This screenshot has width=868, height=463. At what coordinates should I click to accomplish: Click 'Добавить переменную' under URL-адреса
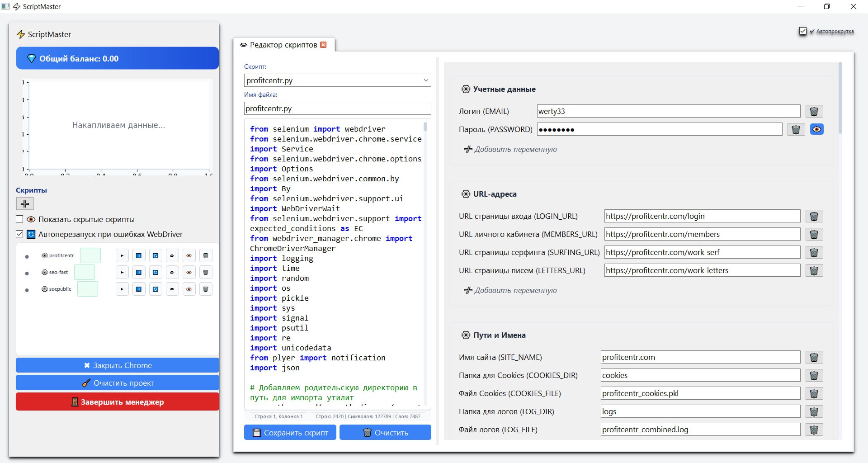click(x=510, y=290)
